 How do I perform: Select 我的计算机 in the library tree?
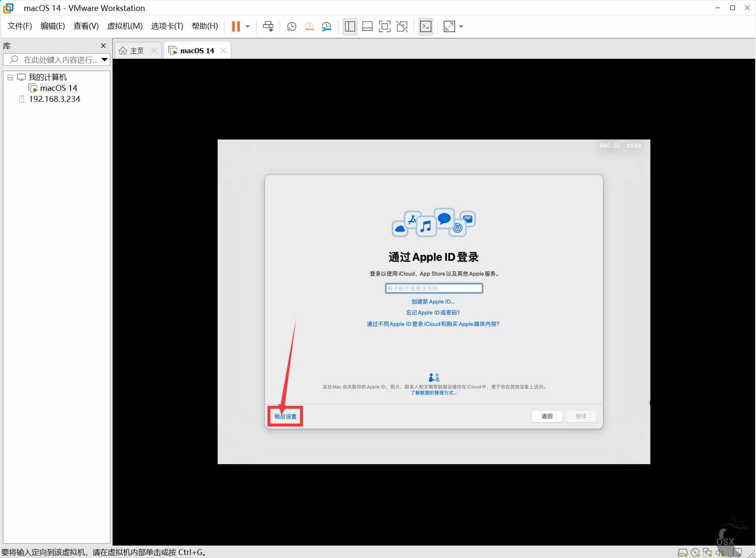coord(47,77)
